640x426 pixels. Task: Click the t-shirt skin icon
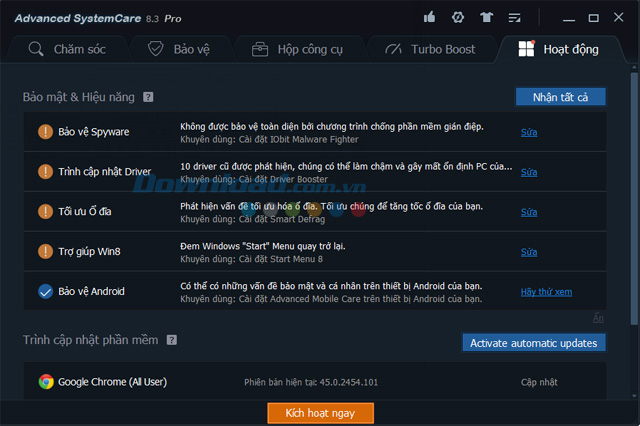(486, 17)
